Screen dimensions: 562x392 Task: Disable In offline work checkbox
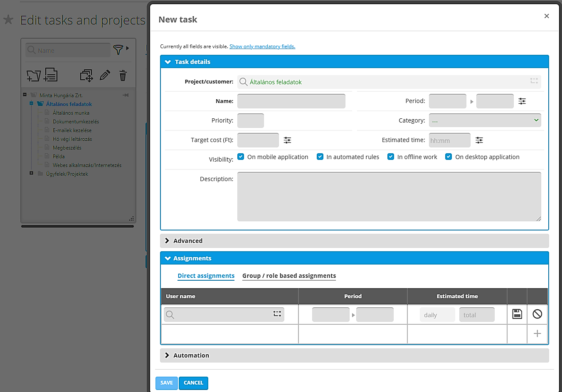[391, 157]
